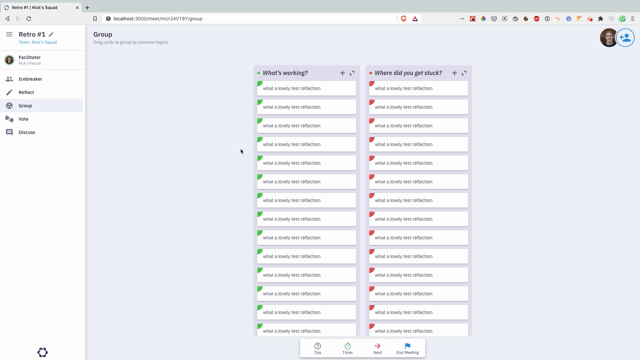The width and height of the screenshot is (640, 360).
Task: Click the Icebreaker people icon
Action: pyautogui.click(x=9, y=79)
